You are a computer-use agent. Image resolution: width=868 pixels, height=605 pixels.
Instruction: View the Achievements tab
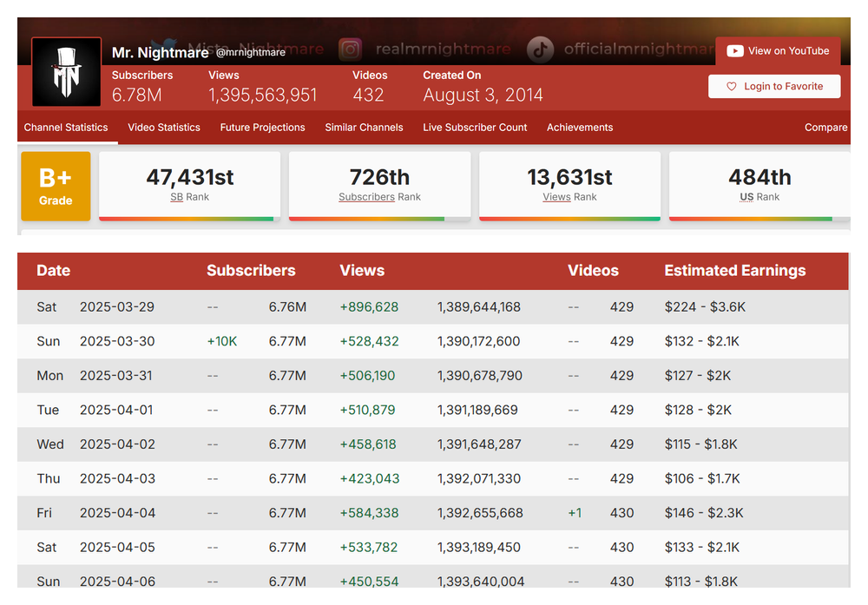click(580, 128)
